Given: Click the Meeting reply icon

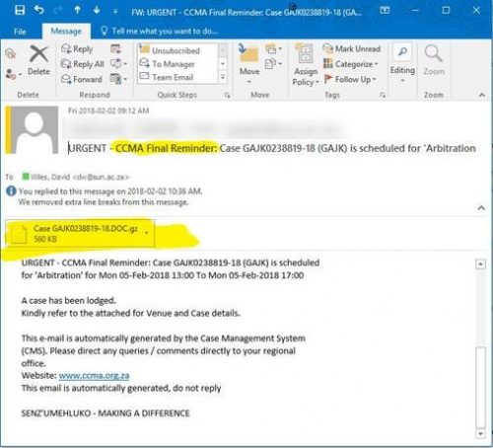Looking at the screenshot, I should coord(115,49).
